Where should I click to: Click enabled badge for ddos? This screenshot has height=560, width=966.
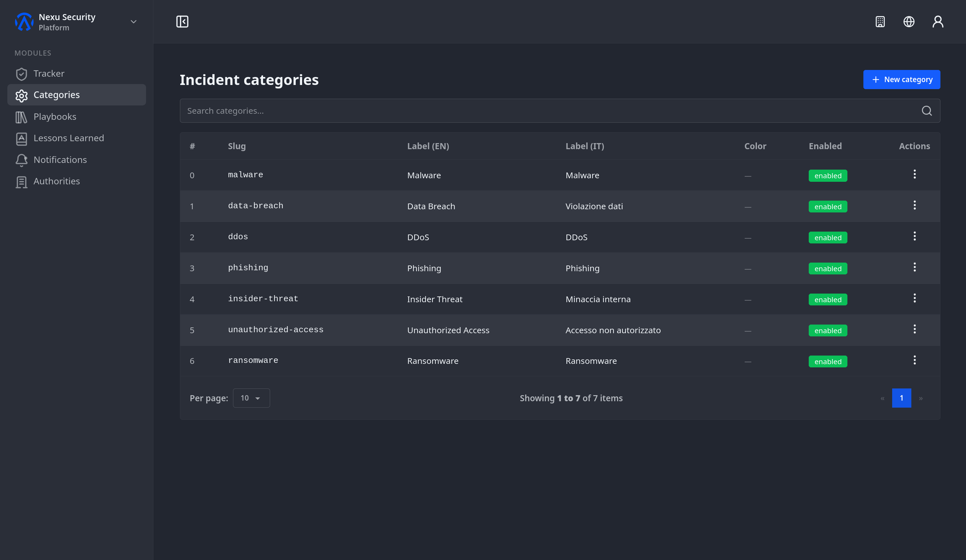(x=828, y=238)
